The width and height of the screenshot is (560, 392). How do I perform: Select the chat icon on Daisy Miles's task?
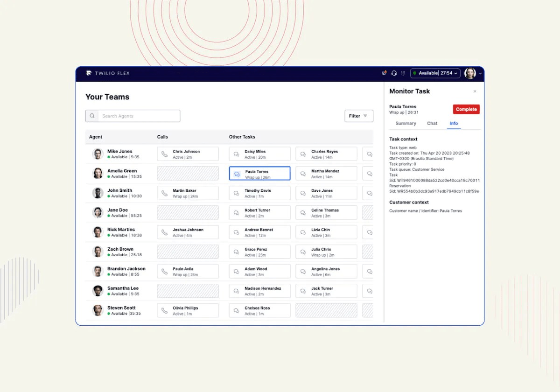237,154
